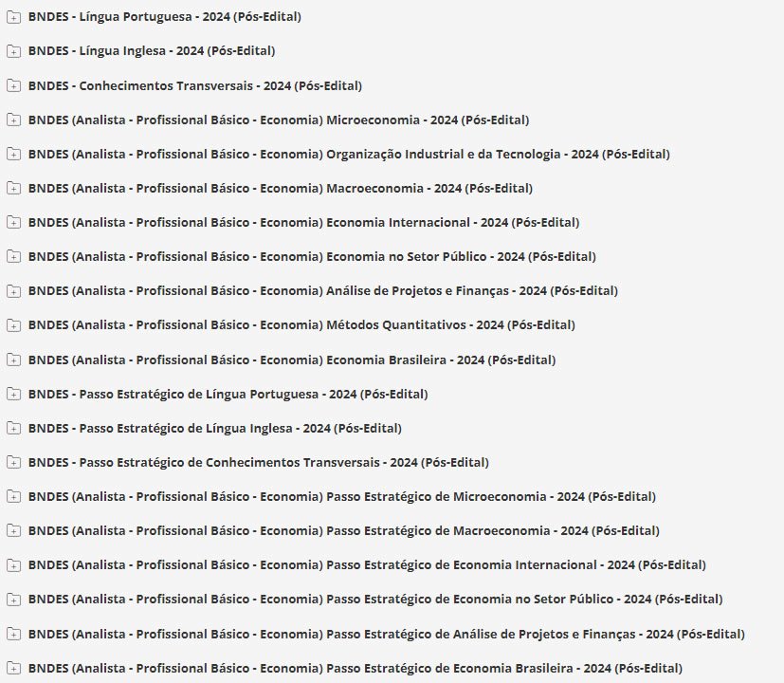This screenshot has width=784, height=683.
Task: Click the plus folder icon beside Microeconomia
Action: point(13,120)
